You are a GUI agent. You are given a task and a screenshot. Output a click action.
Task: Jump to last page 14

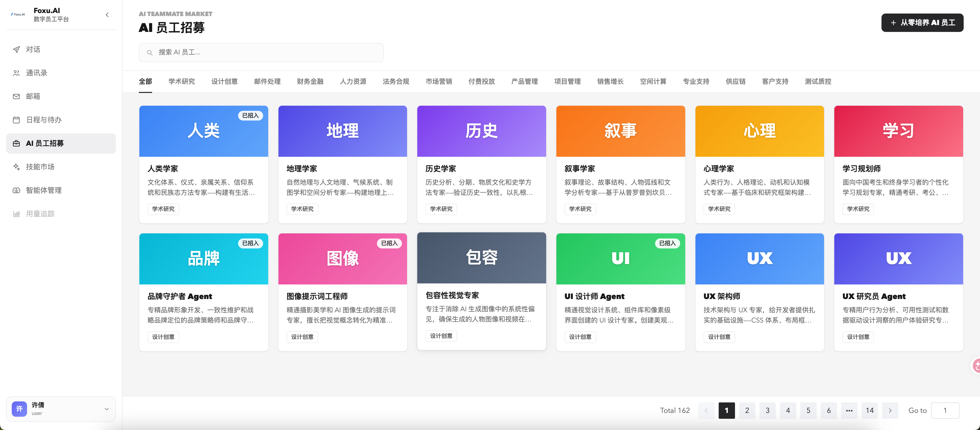870,411
